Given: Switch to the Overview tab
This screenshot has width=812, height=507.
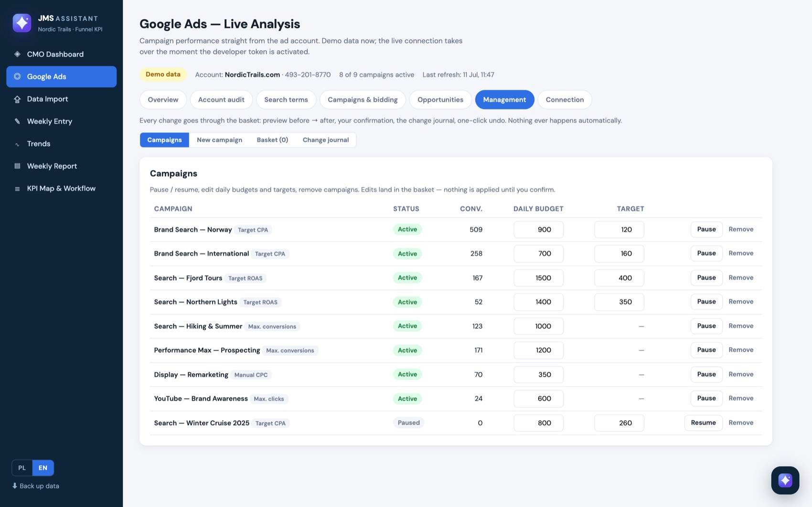Looking at the screenshot, I should coord(163,100).
